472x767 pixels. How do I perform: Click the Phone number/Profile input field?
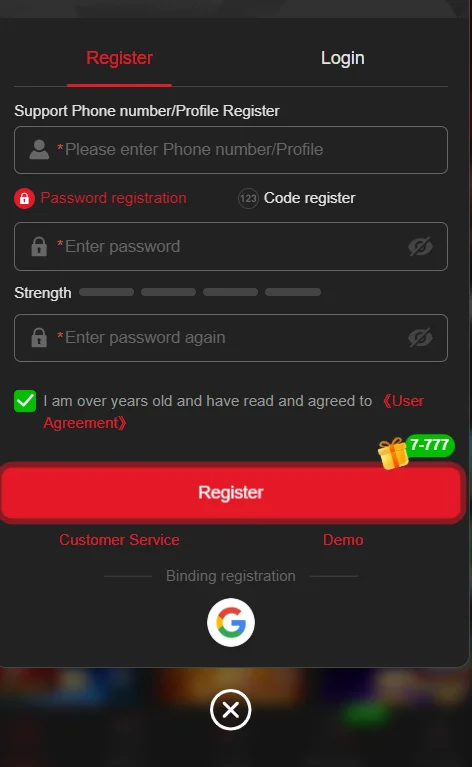pyautogui.click(x=231, y=150)
